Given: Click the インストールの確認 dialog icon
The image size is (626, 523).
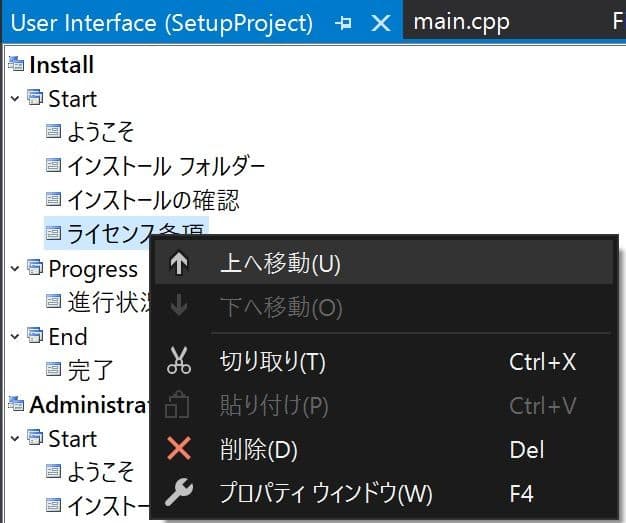Looking at the screenshot, I should (54, 200).
